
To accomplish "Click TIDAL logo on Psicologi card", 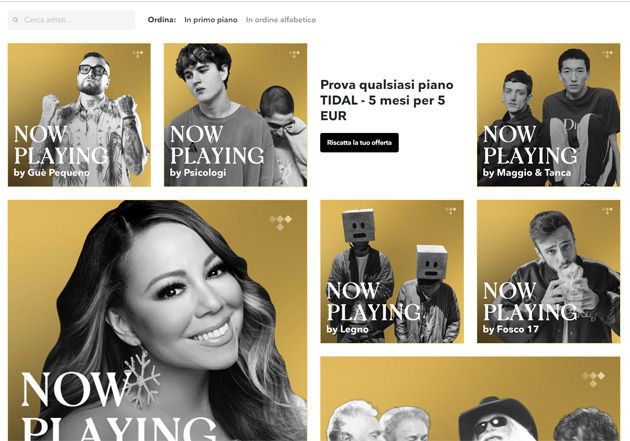I will click(294, 54).
